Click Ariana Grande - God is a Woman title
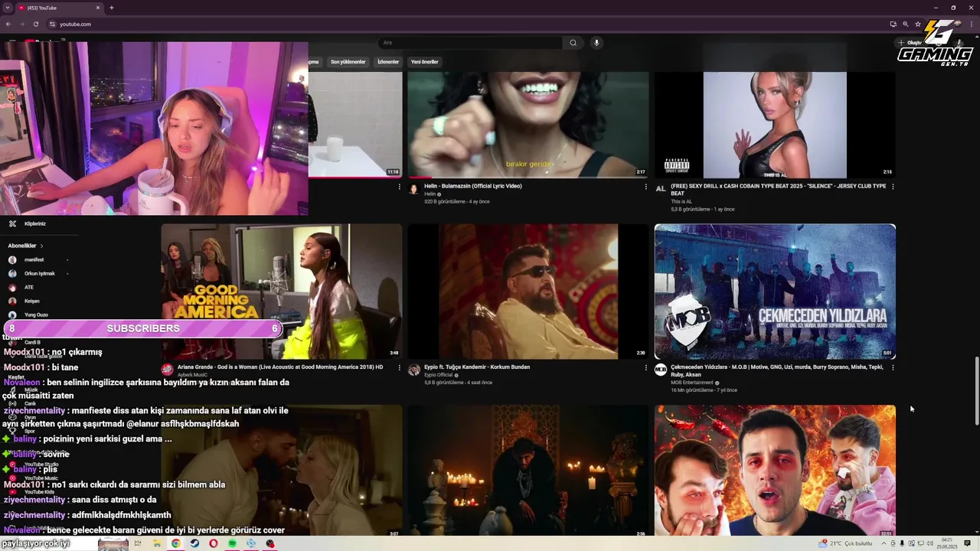The width and height of the screenshot is (980, 551). click(x=280, y=367)
